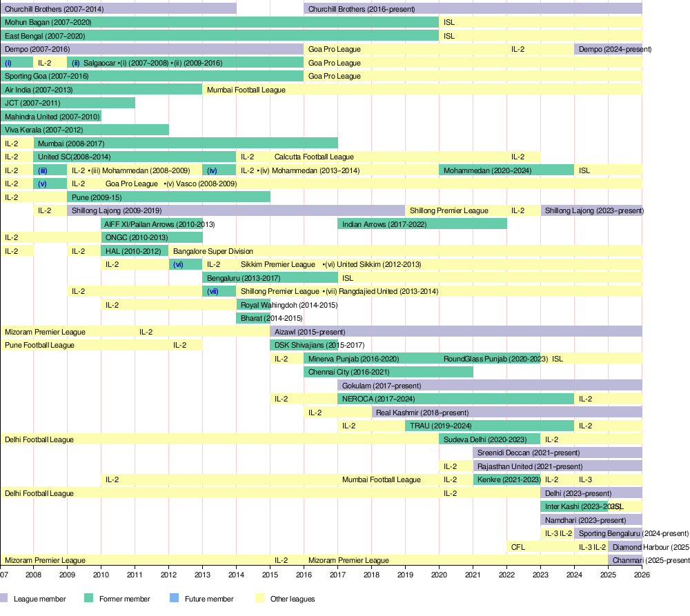
Task: Follow the (iii) Mohammedan footnote link
Action: pyautogui.click(x=42, y=170)
